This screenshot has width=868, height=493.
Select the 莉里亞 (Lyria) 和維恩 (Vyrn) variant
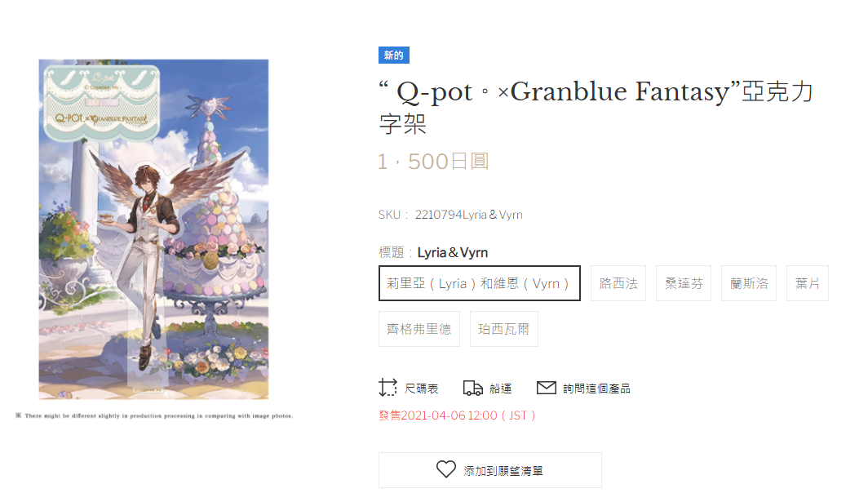(480, 283)
